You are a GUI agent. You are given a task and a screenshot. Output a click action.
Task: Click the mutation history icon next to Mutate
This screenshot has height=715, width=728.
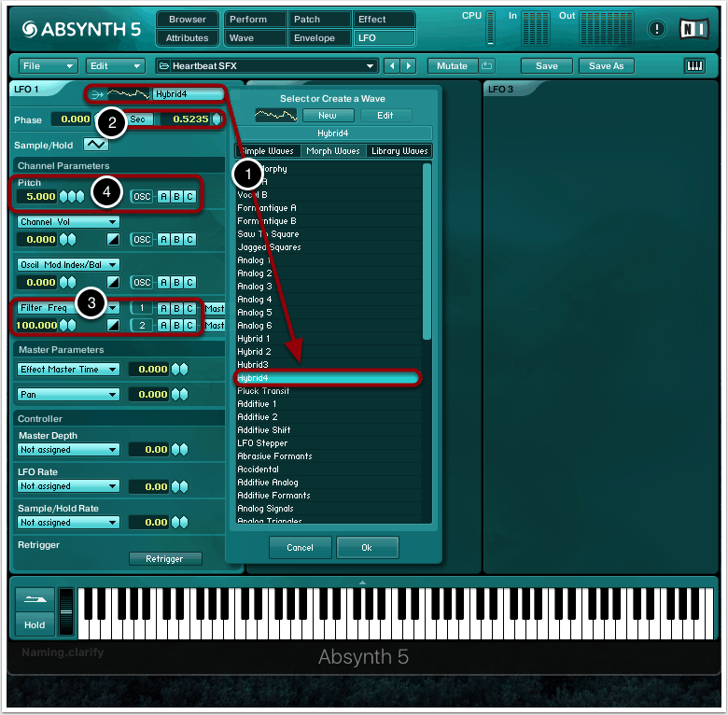pyautogui.click(x=487, y=66)
